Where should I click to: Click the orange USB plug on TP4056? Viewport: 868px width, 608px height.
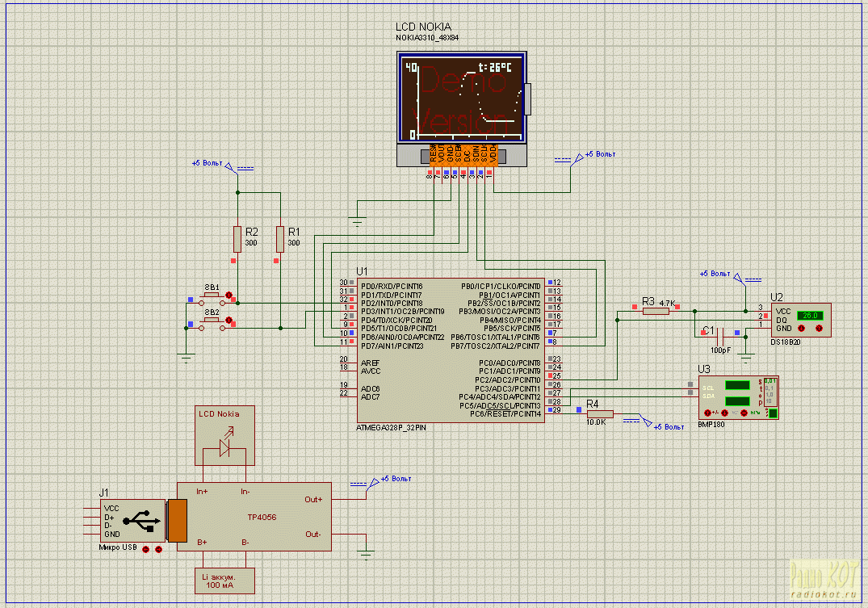[x=178, y=521]
